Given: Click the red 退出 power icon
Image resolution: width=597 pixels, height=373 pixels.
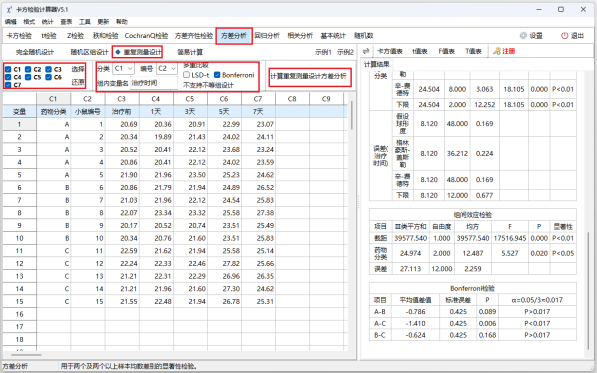Looking at the screenshot, I should pos(564,35).
